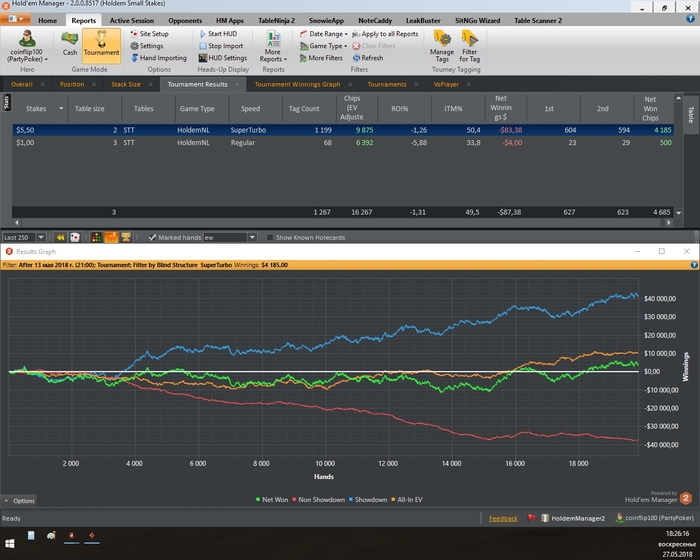Open the Windows Start menu

pyautogui.click(x=9, y=543)
